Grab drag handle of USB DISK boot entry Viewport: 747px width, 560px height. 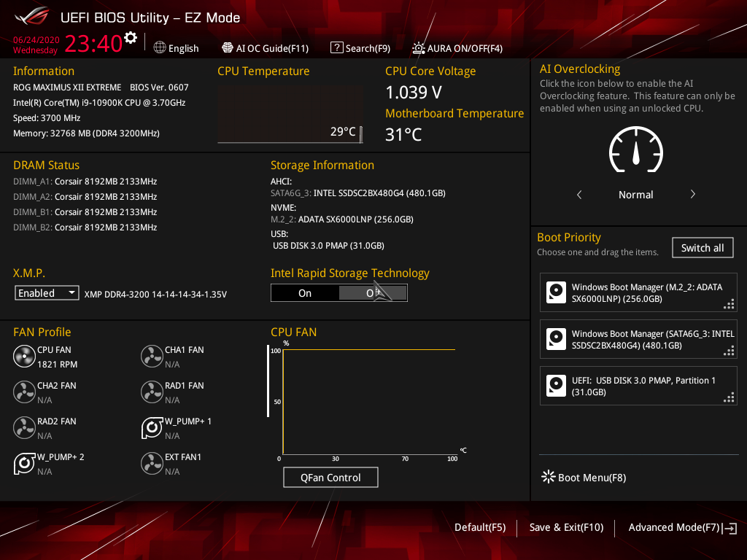729,397
